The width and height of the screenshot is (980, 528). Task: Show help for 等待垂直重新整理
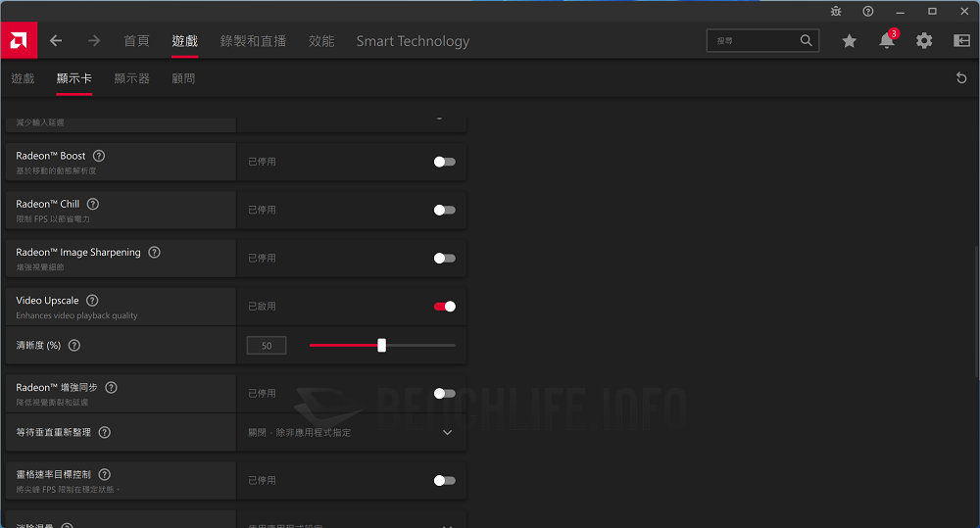[105, 432]
